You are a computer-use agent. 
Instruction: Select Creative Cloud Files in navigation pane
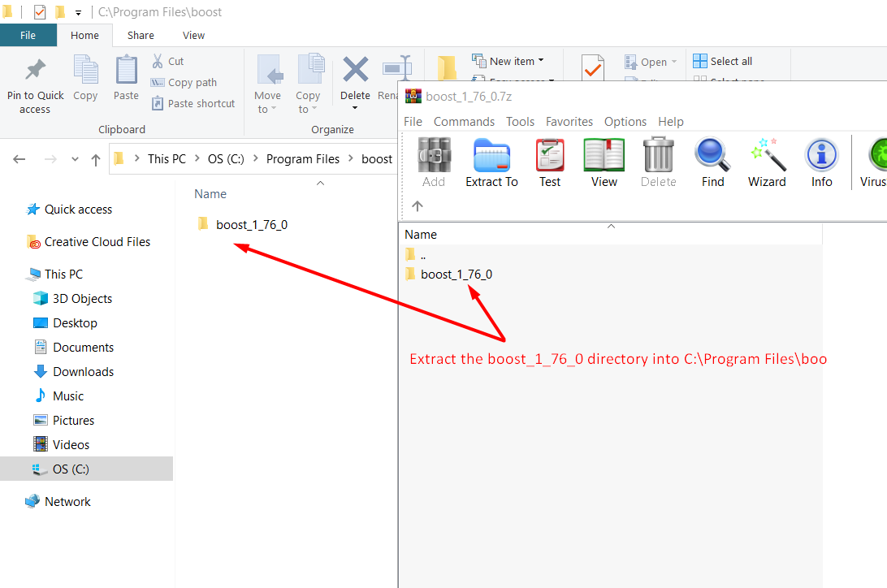point(89,242)
